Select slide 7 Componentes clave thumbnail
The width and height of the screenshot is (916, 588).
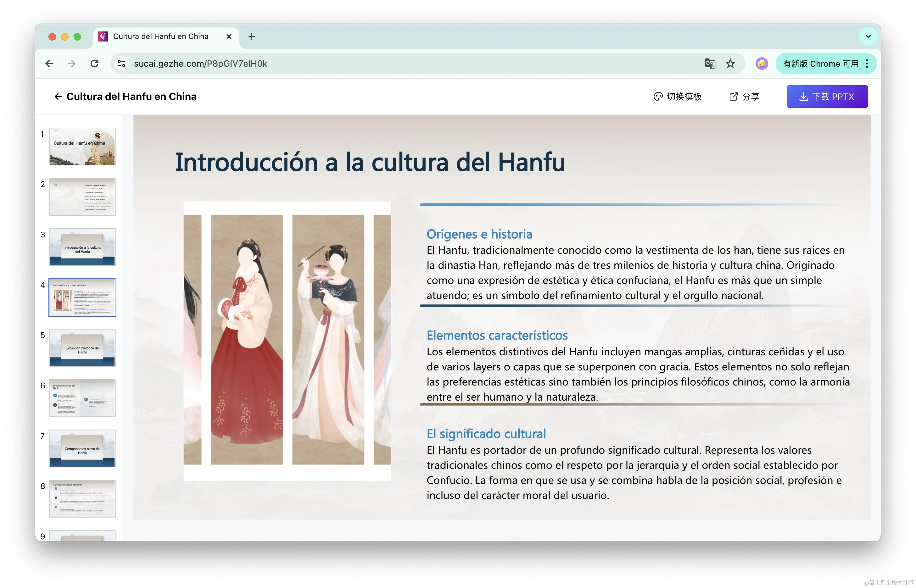click(x=82, y=448)
